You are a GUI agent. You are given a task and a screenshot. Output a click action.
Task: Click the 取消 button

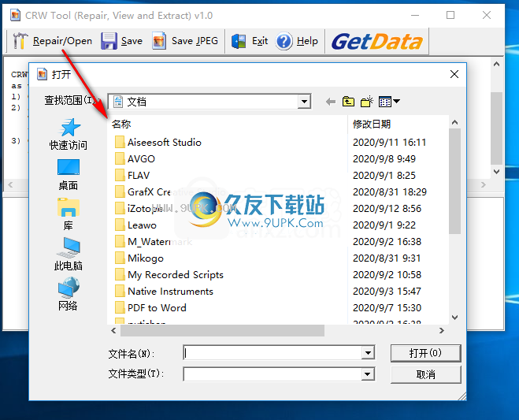click(425, 374)
